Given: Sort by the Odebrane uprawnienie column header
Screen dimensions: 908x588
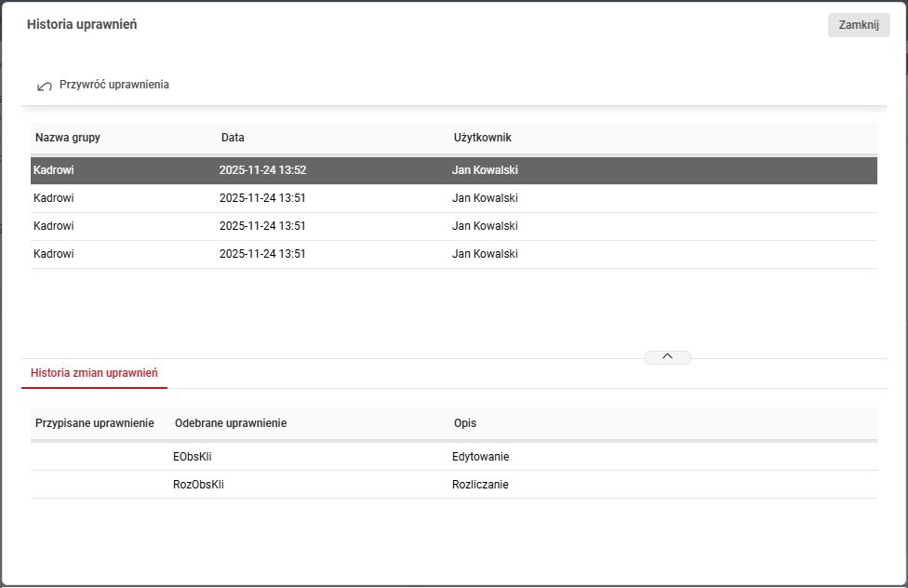Looking at the screenshot, I should point(231,423).
